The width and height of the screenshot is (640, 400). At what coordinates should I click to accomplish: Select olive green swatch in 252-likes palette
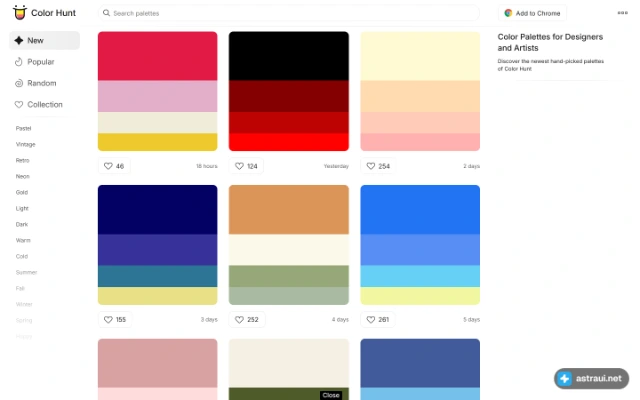click(289, 276)
